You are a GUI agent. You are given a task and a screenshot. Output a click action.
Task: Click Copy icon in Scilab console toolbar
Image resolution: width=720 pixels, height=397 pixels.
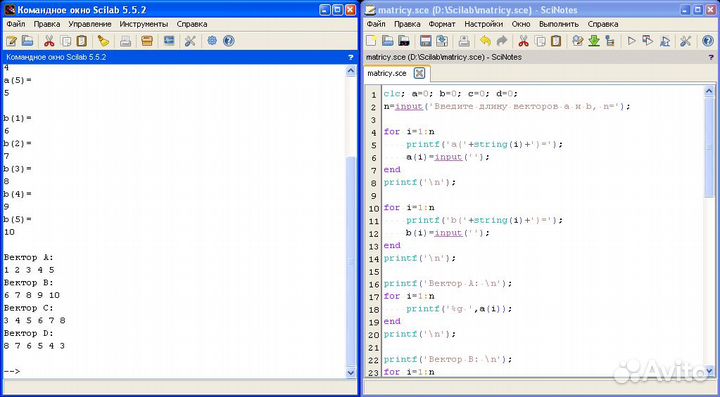point(66,41)
